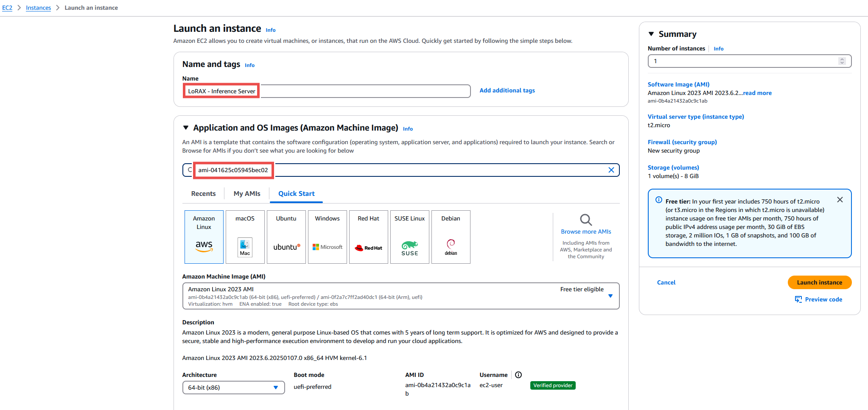This screenshot has width=868, height=410.
Task: Click Info link beside Launch an instance
Action: pos(271,30)
